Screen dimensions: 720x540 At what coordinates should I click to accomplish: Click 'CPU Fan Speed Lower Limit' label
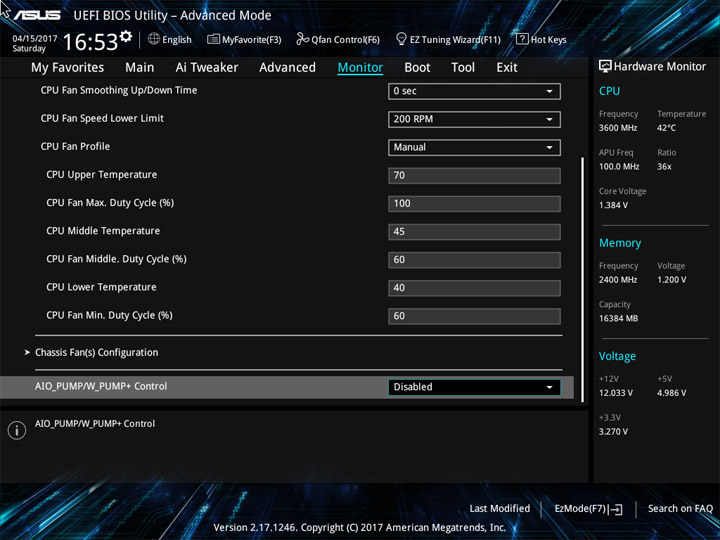(102, 118)
